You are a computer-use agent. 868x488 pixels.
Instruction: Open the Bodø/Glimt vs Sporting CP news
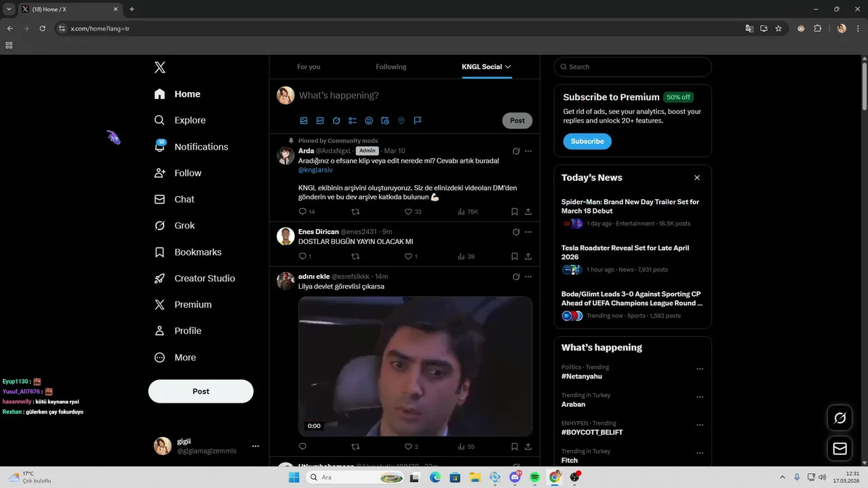coord(633,305)
